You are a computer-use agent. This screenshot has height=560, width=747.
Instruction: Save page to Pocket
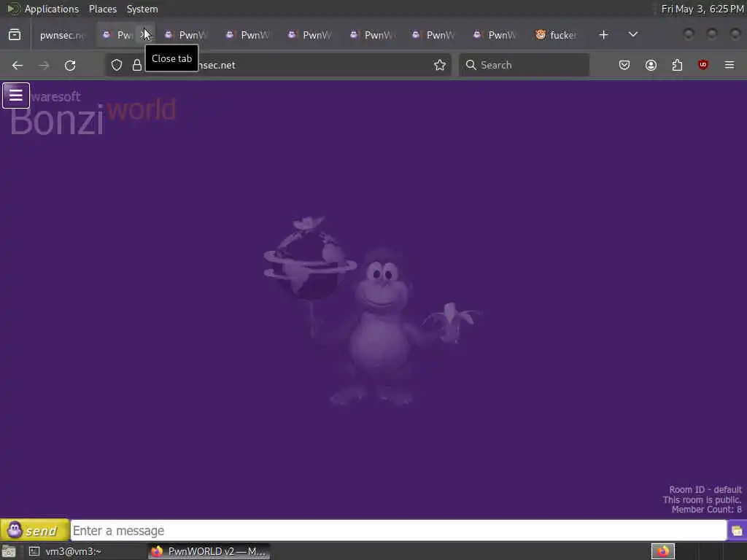pos(624,65)
